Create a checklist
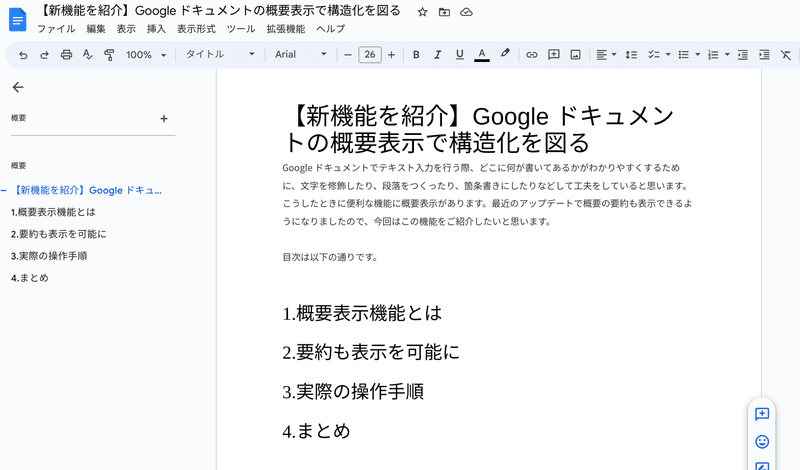Viewport: 800px width, 470px height. pos(654,55)
